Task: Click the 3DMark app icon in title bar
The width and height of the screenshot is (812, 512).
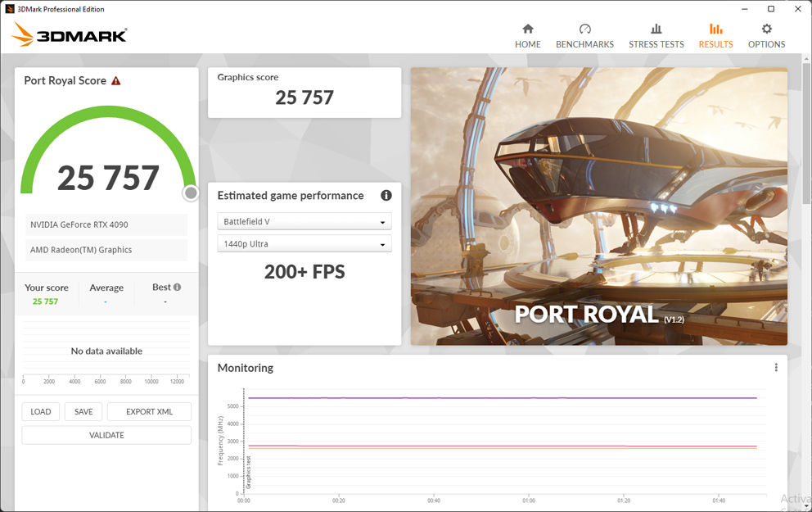Action: [9, 9]
